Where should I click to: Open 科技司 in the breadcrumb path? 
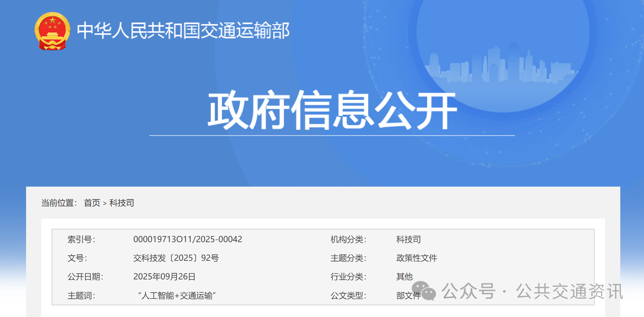122,203
